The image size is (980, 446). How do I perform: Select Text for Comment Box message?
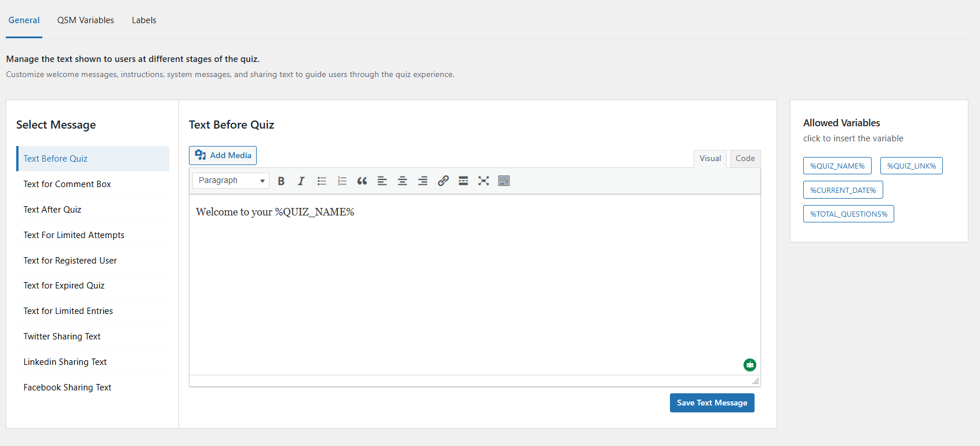click(93, 184)
